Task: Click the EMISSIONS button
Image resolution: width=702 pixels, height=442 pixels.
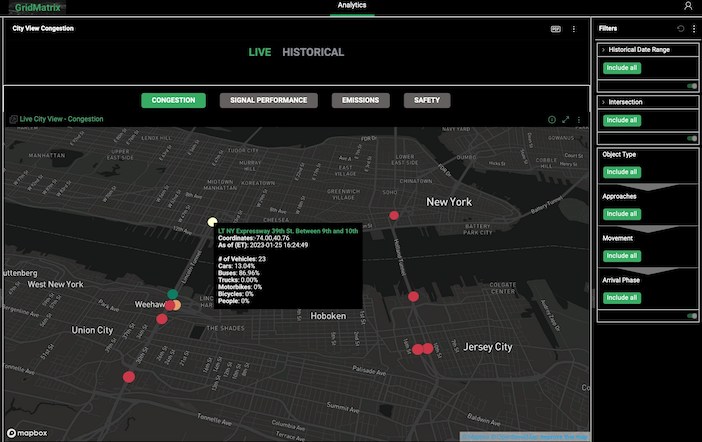Action: 360,101
